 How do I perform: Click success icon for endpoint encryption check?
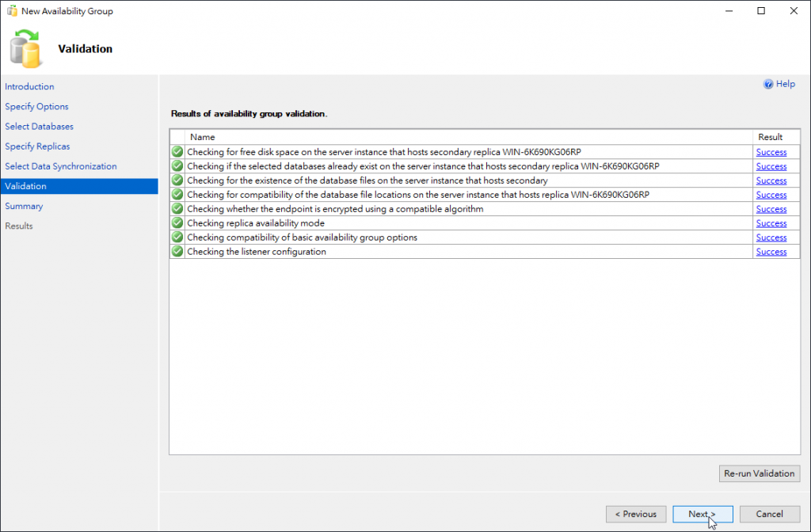point(177,209)
